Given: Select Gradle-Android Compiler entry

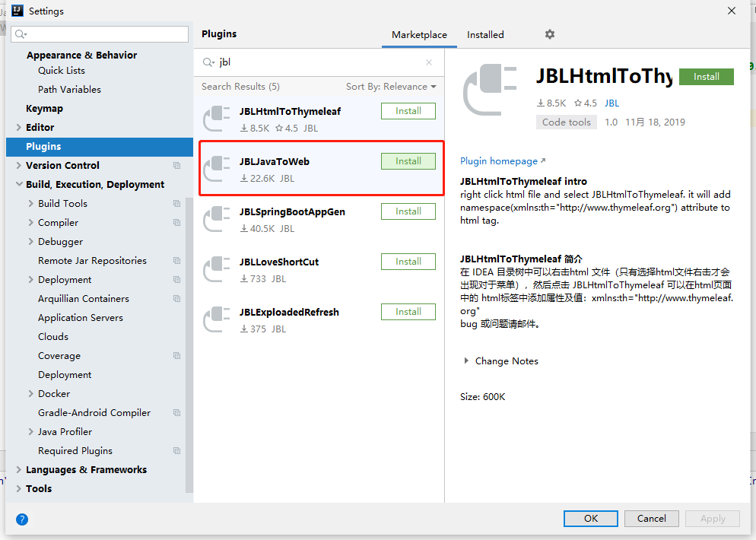Looking at the screenshot, I should [94, 413].
